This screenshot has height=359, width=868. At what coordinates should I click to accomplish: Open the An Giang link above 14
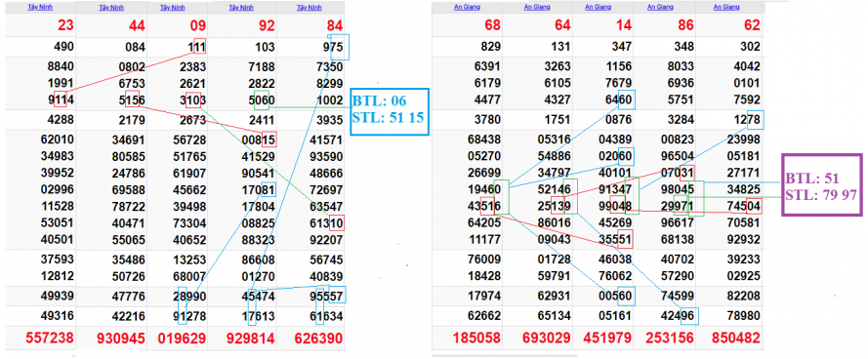[598, 7]
